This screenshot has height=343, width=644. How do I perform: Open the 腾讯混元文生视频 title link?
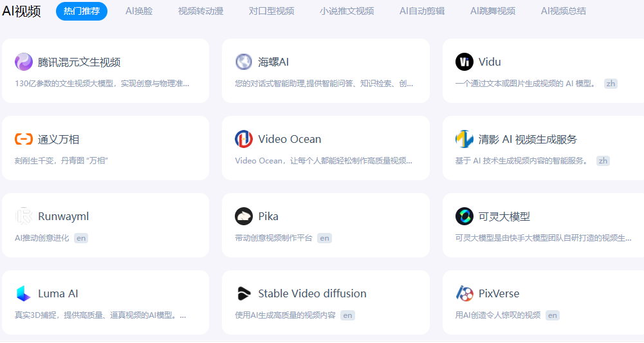tap(79, 62)
